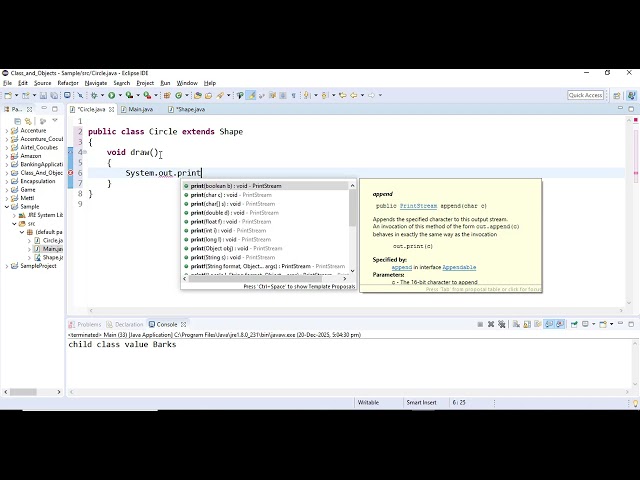Switch to Shape.java editor tab
The height and width of the screenshot is (480, 640).
[x=189, y=109]
